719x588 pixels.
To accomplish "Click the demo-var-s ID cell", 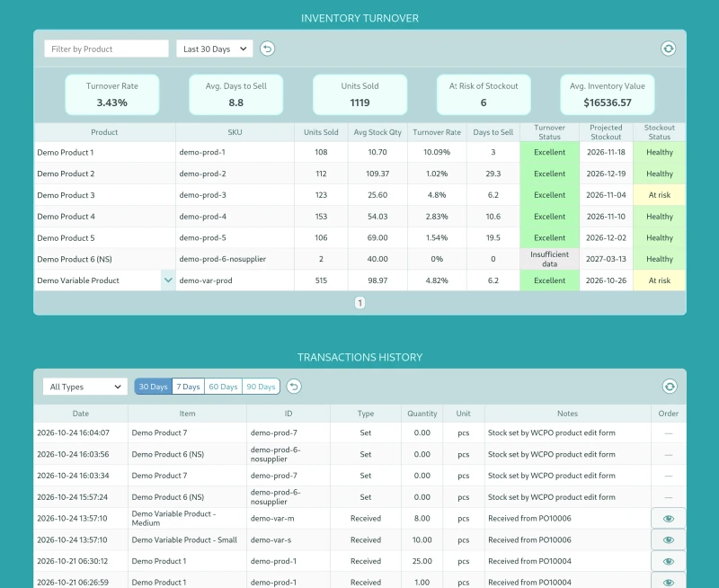I will pyautogui.click(x=288, y=539).
